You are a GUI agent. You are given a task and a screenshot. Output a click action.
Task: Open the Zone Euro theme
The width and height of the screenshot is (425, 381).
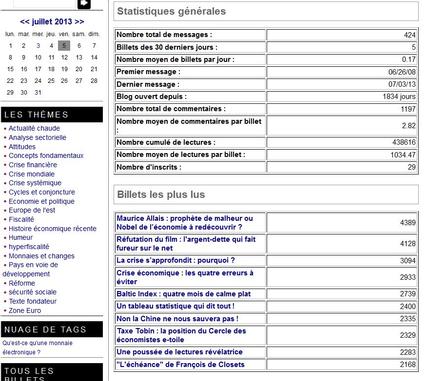pyautogui.click(x=25, y=310)
